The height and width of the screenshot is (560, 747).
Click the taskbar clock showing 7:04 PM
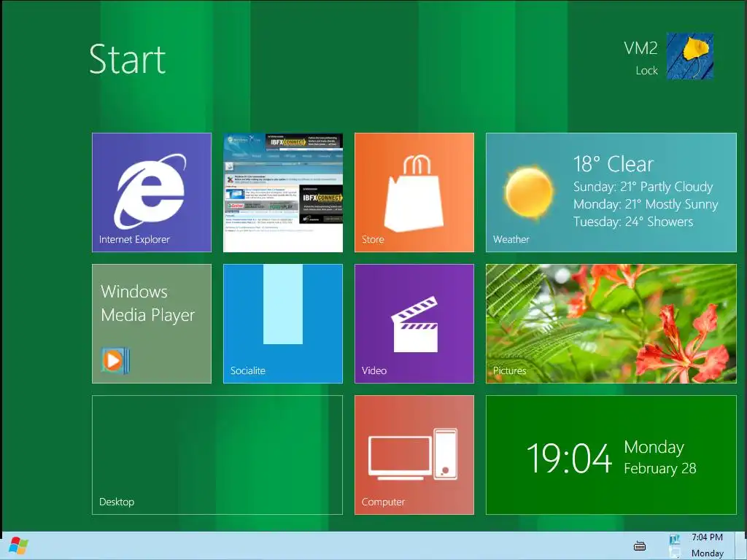point(708,545)
